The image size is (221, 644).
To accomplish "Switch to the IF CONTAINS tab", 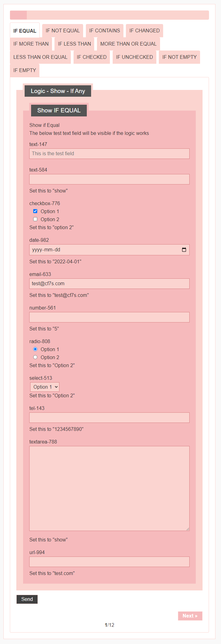I will [104, 31].
